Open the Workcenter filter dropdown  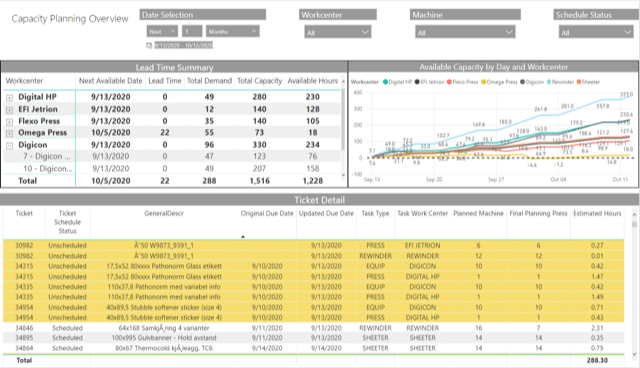(x=338, y=32)
